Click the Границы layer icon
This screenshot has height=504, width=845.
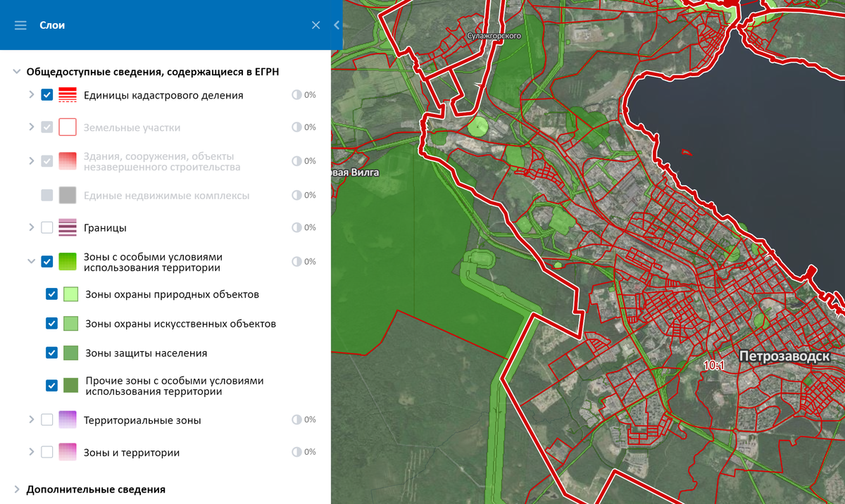[x=68, y=227]
